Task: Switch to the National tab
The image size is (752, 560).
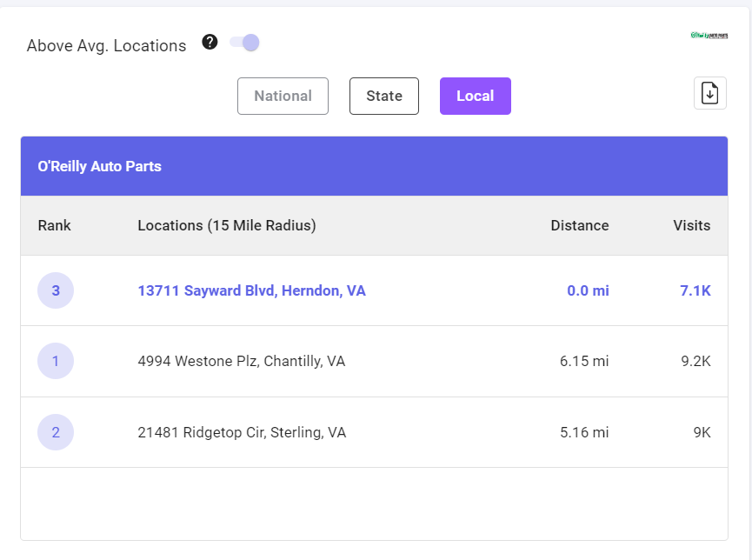Action: [x=283, y=96]
